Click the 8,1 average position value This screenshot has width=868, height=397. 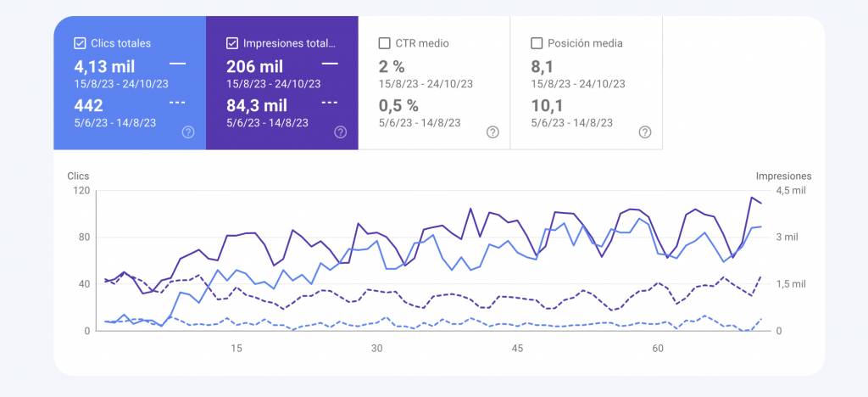pyautogui.click(x=542, y=67)
